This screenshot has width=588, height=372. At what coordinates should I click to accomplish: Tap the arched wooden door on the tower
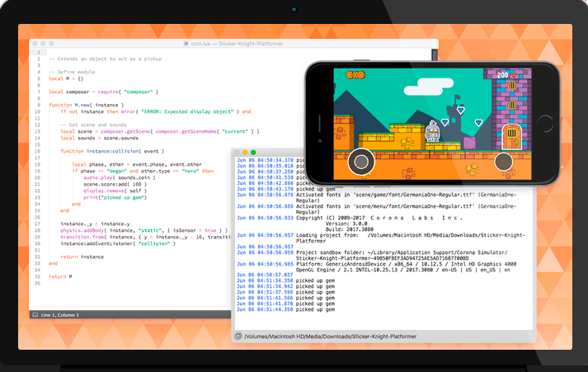[512, 137]
